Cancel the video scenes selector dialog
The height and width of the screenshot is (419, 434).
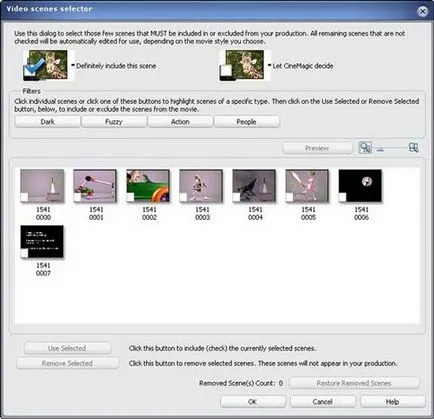click(x=323, y=401)
